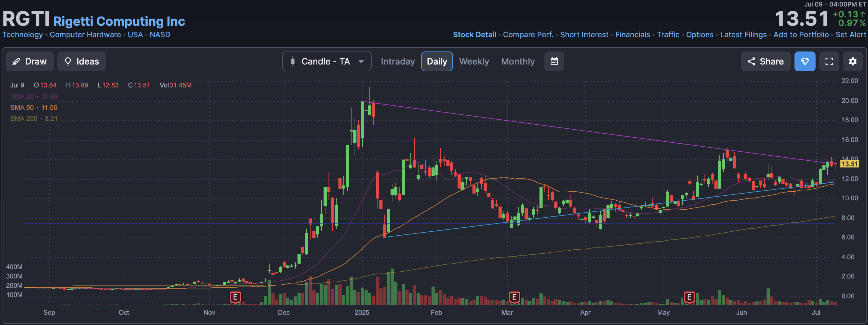
Task: Open the Computer Hardware industry link
Action: coord(85,35)
